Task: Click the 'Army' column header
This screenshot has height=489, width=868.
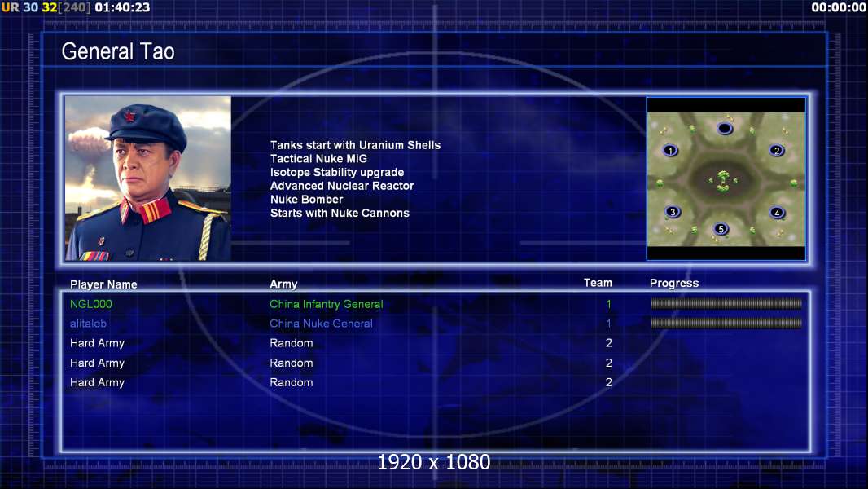Action: (283, 284)
